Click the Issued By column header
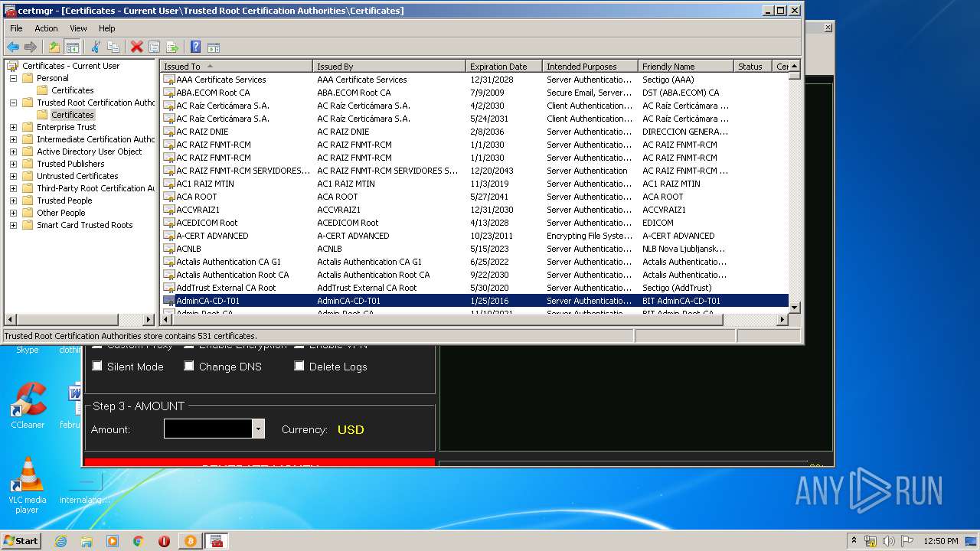980x551 pixels. [x=389, y=67]
